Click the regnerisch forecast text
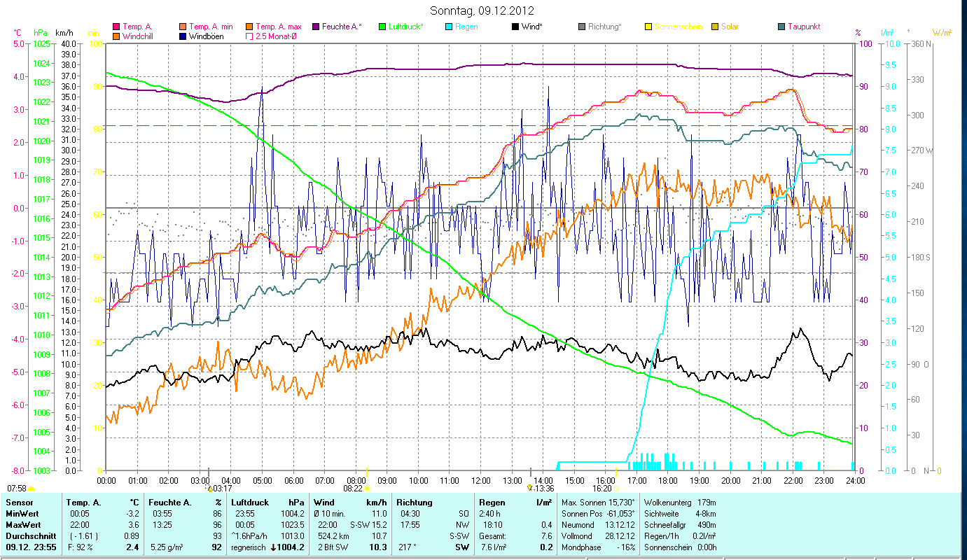 pos(249,547)
